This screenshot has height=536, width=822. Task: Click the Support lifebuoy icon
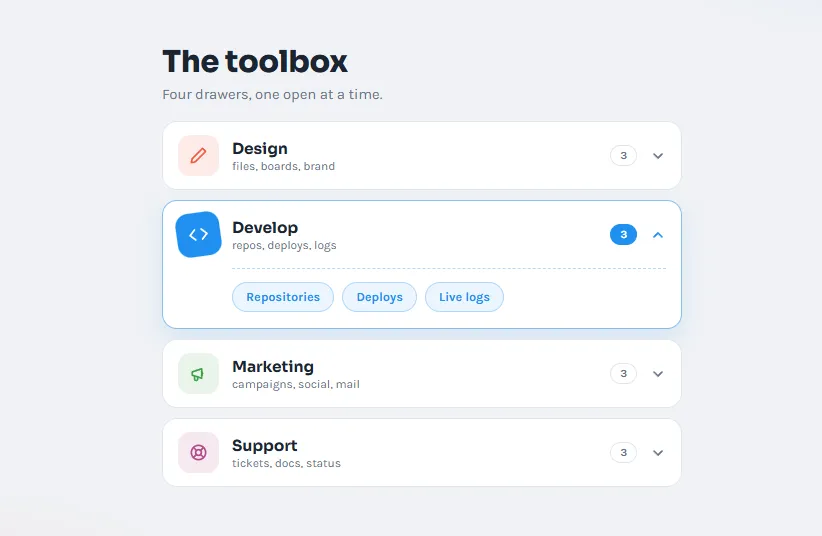[x=198, y=453]
